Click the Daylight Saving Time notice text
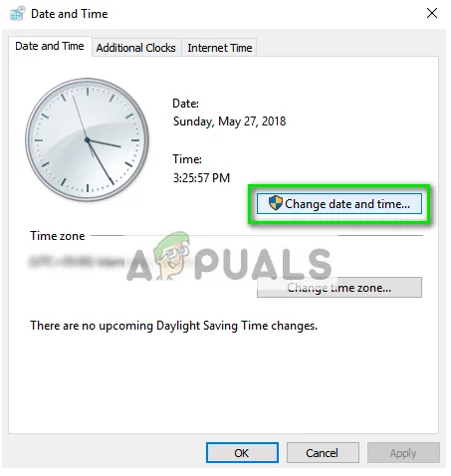Viewport: 451px width, 476px height. (173, 326)
